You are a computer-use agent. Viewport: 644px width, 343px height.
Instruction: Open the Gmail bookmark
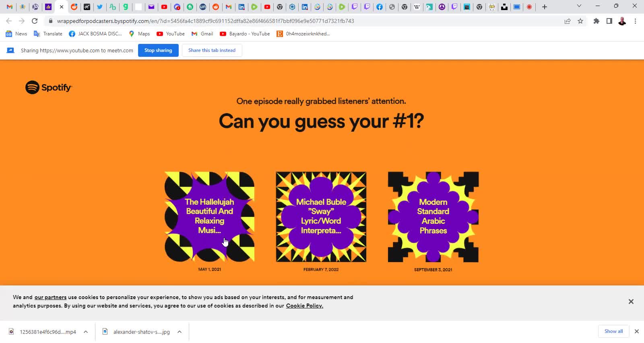coord(202,34)
